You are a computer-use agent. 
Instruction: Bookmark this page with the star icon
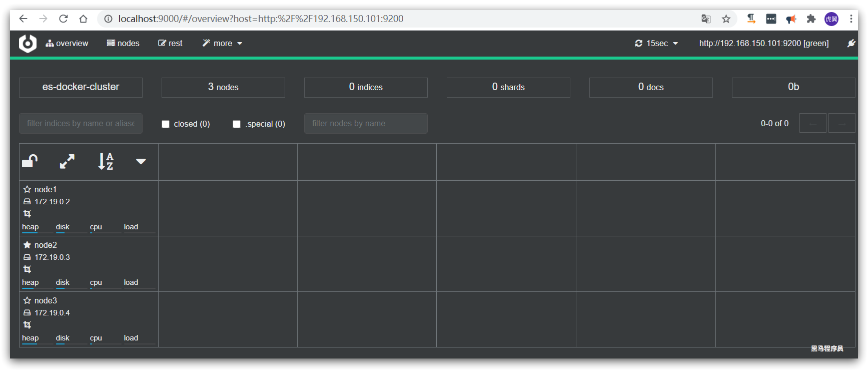click(x=726, y=19)
